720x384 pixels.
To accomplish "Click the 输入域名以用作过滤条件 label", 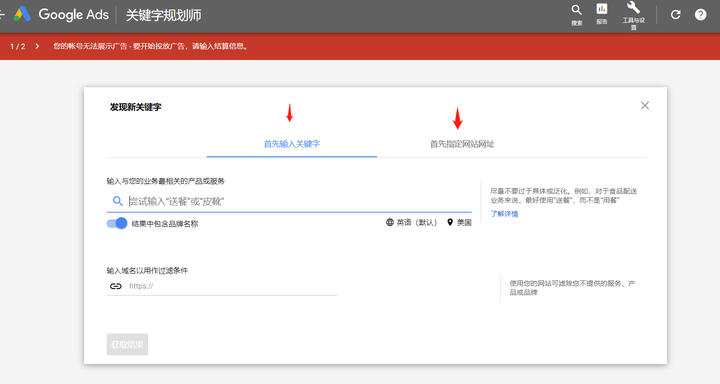I will pyautogui.click(x=147, y=271).
